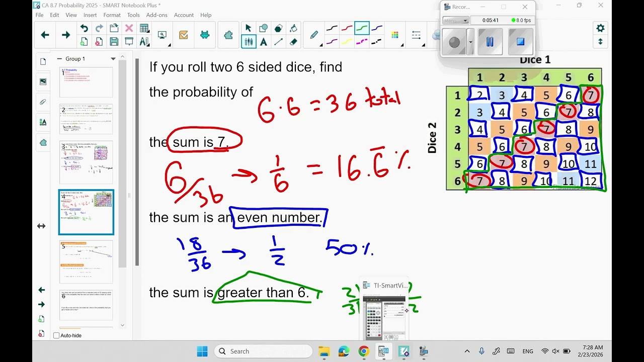Select the Pens tool
The image size is (644, 362).
pyautogui.click(x=249, y=42)
